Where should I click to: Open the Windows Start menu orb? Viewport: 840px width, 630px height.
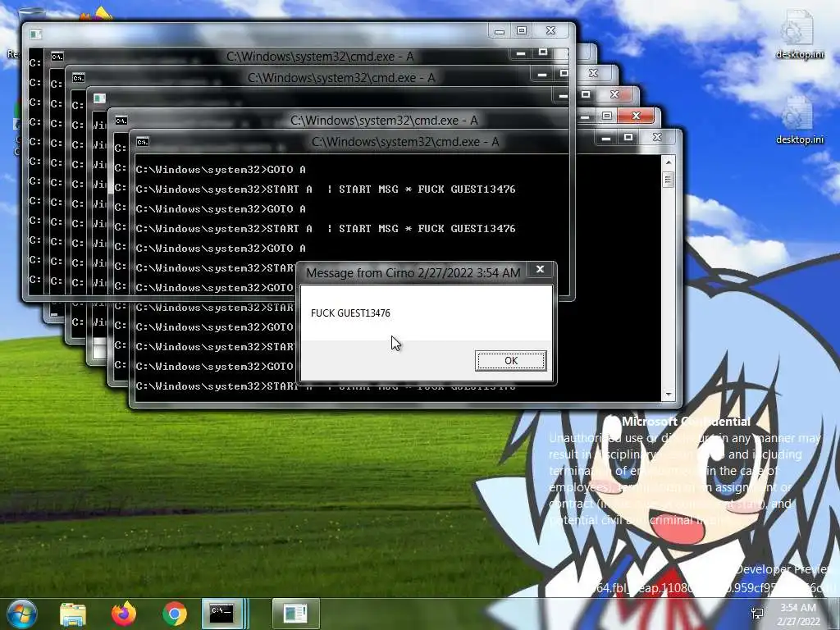(21, 614)
